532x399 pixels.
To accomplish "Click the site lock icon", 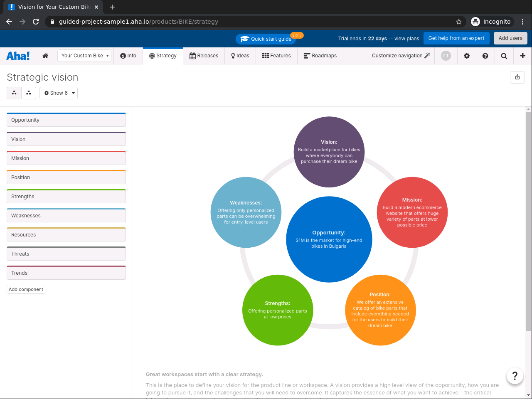I will click(52, 22).
